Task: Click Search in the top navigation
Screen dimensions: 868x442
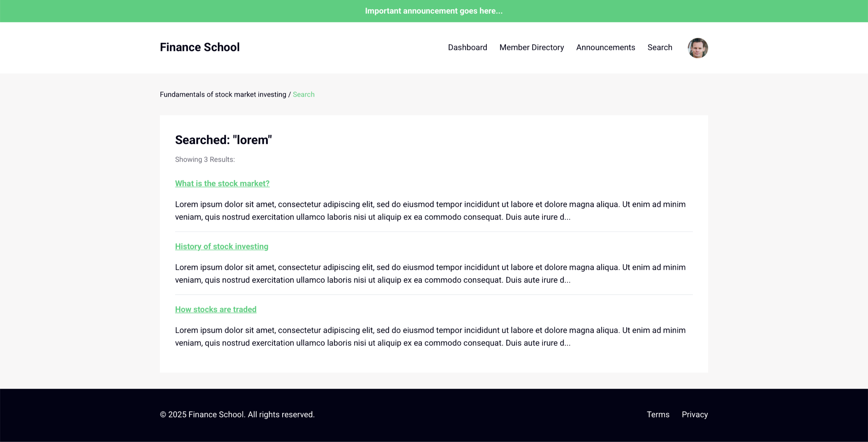Action: [659, 47]
